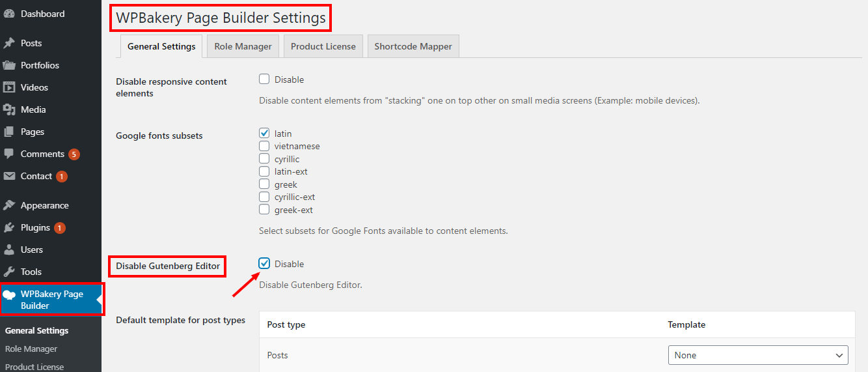Open Portfolios via its folder icon
Image resolution: width=868 pixels, height=372 pixels.
click(9, 65)
